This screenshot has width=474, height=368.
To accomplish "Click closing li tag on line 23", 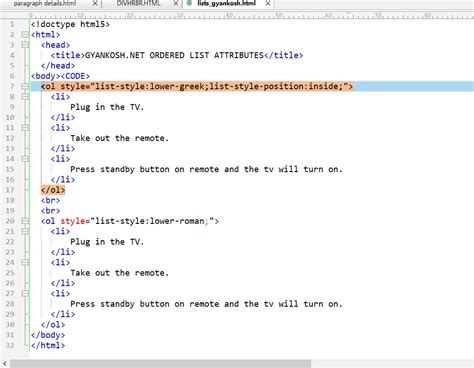I will [63, 252].
